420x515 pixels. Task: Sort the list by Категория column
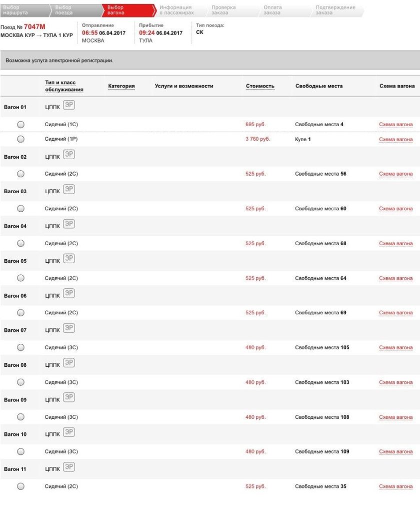121,86
